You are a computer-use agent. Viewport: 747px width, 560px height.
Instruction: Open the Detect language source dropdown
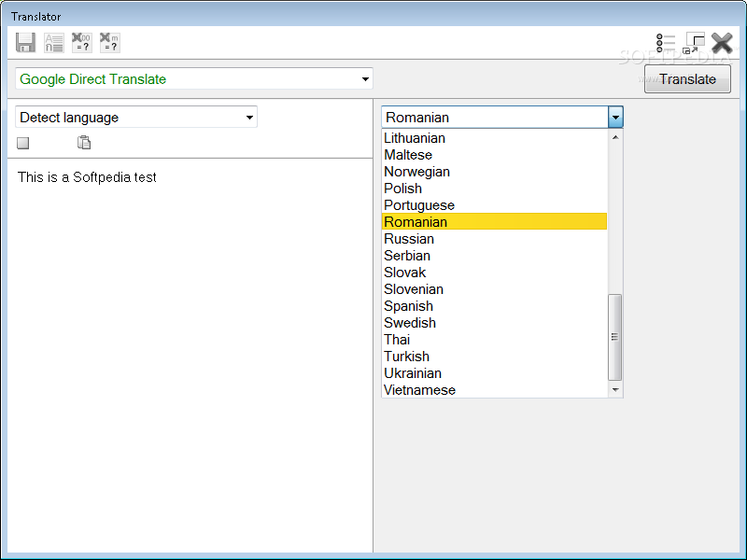(x=136, y=118)
